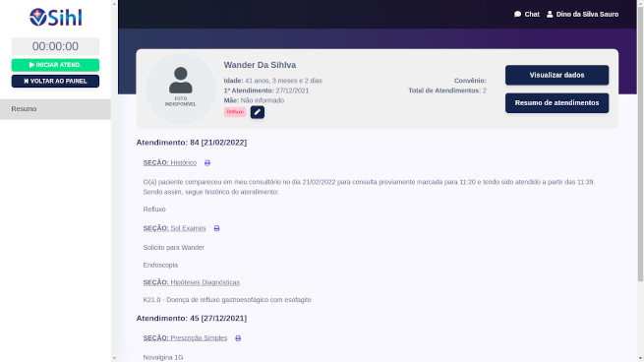Viewport: 644px width, 362px height.
Task: Open the Chat link
Action: click(527, 14)
